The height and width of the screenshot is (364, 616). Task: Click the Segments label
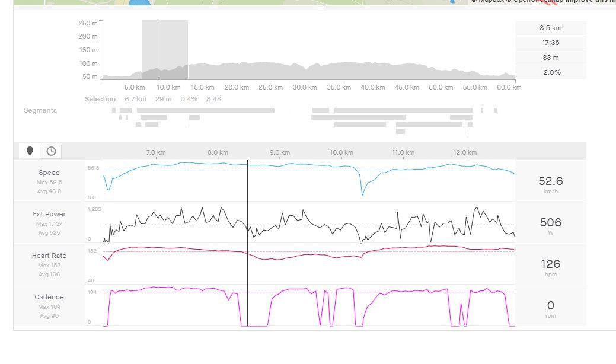pyautogui.click(x=40, y=110)
